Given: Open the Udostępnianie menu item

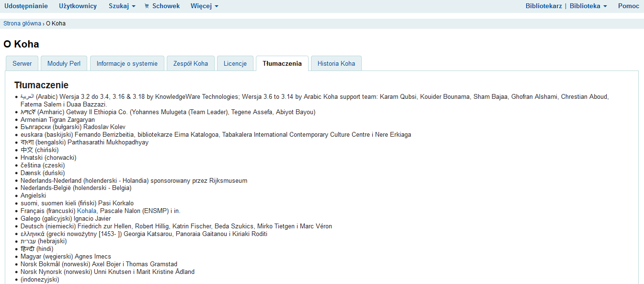Looking at the screenshot, I should 26,6.
